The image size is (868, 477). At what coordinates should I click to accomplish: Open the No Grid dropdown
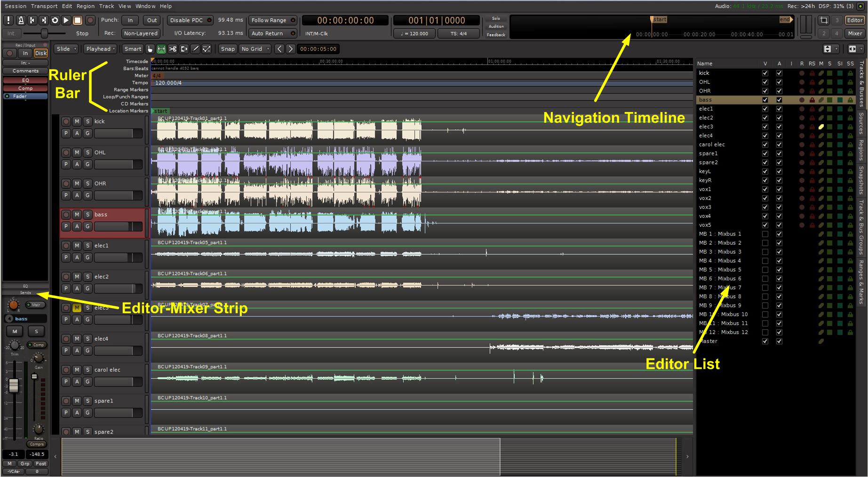click(255, 49)
